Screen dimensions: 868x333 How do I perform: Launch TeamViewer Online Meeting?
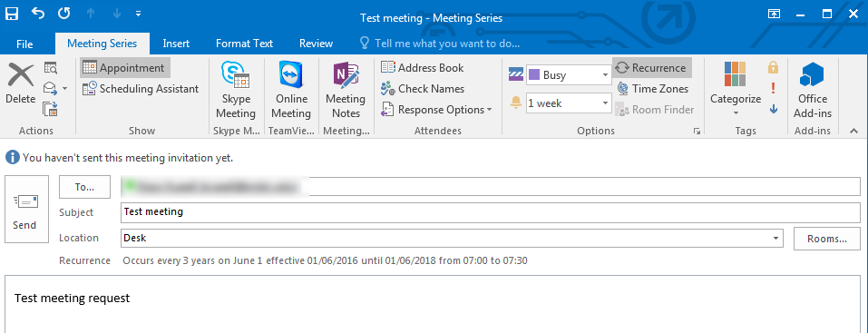[291, 91]
